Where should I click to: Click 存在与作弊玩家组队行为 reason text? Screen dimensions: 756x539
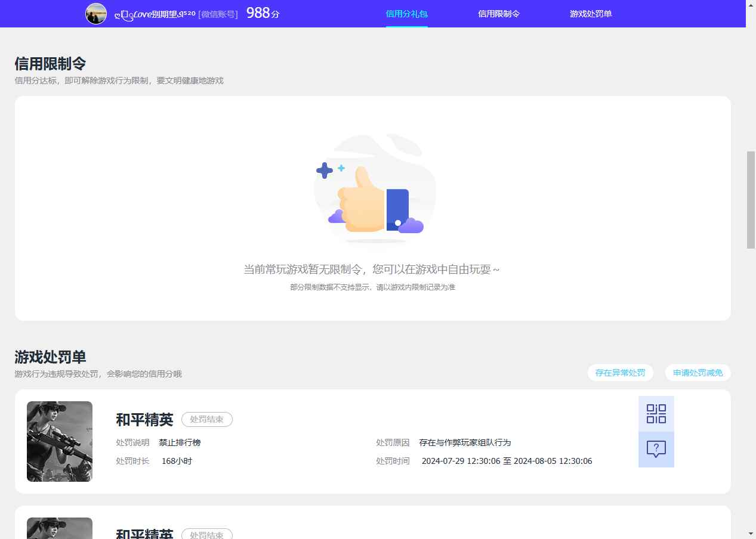[x=465, y=442]
